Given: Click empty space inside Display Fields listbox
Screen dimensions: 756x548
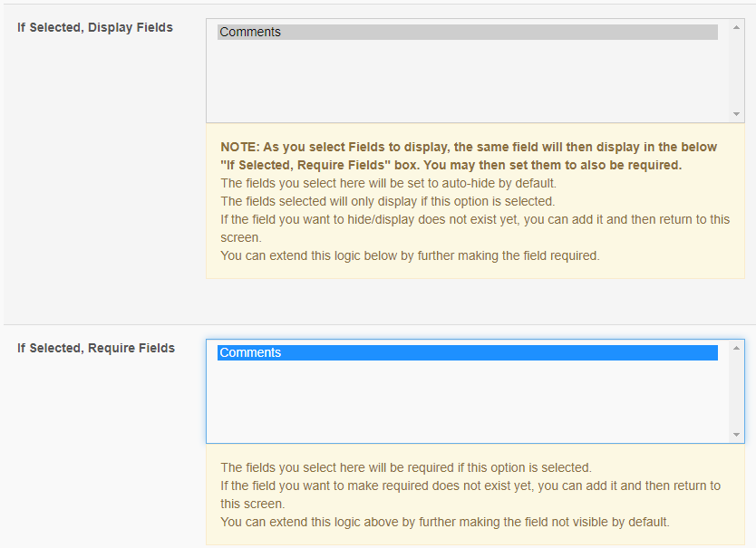Looking at the screenshot, I should [467, 81].
